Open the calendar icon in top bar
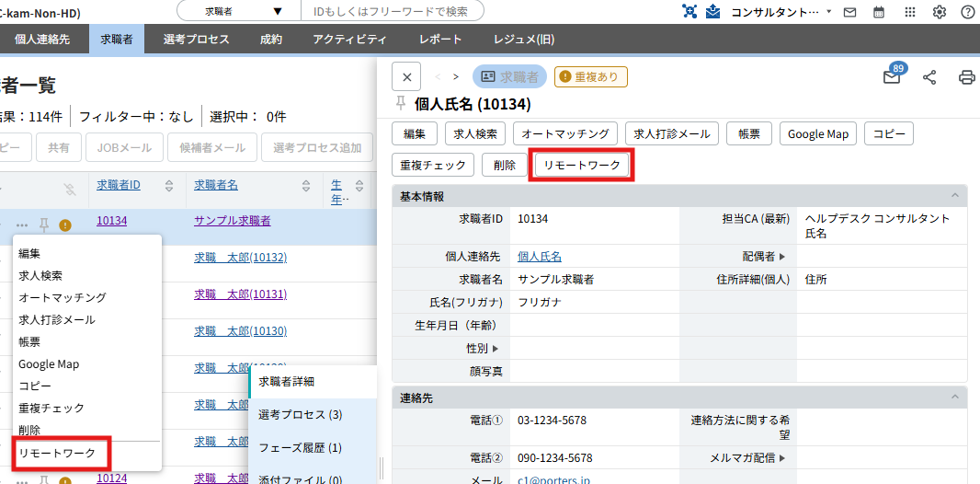 [x=879, y=12]
